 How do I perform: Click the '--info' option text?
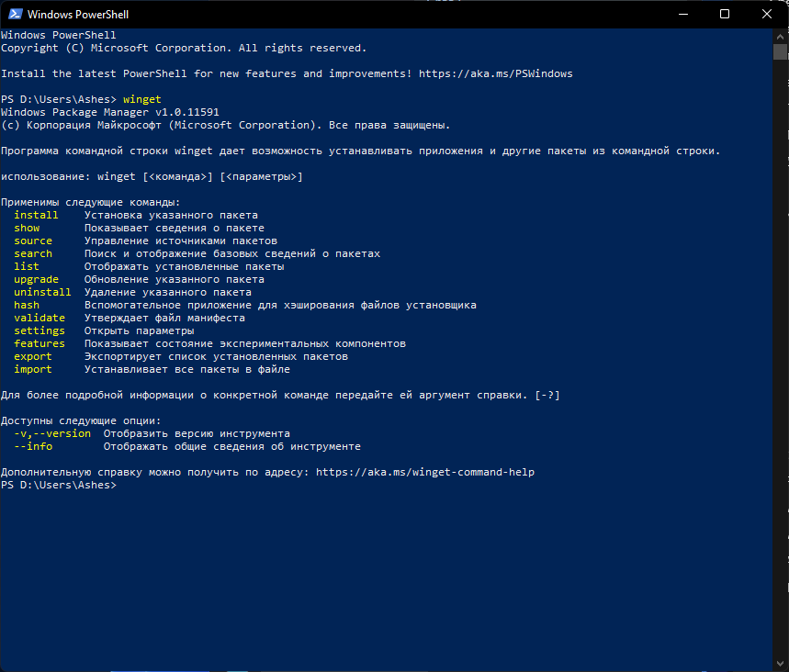[33, 447]
